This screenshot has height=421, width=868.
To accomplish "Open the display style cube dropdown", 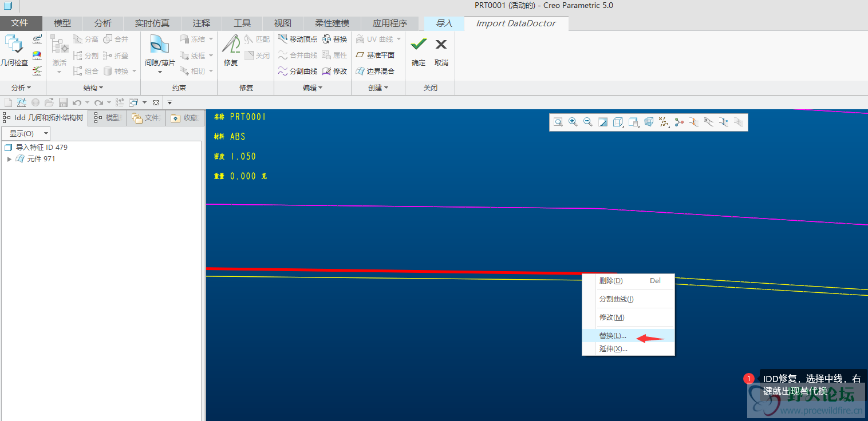I will (x=618, y=122).
